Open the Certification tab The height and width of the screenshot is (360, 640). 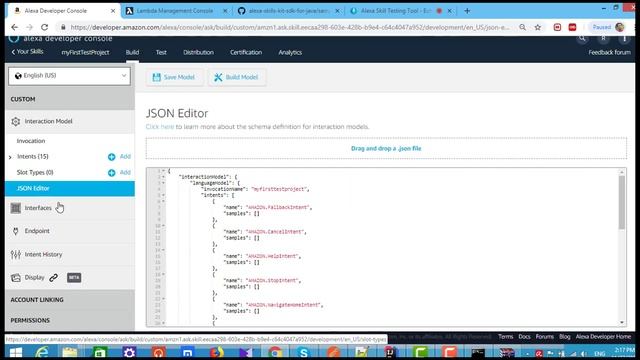(x=246, y=52)
